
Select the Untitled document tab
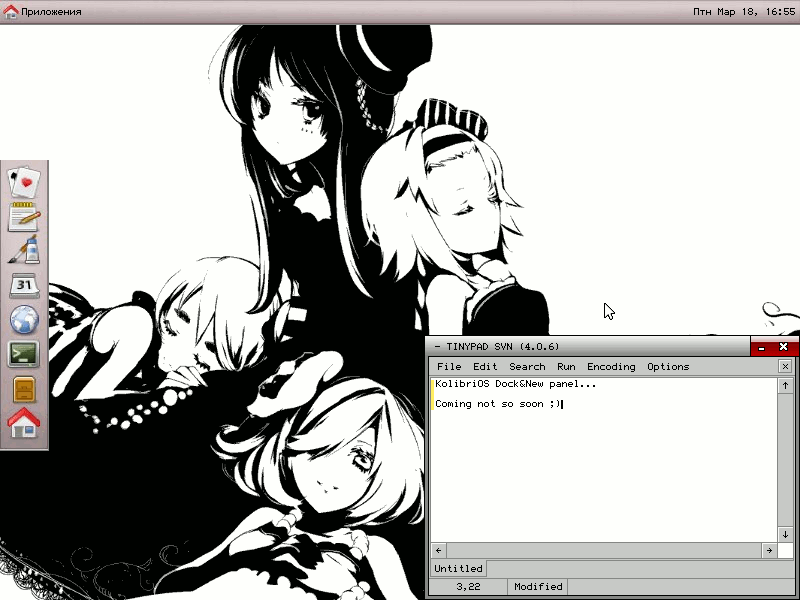(458, 569)
